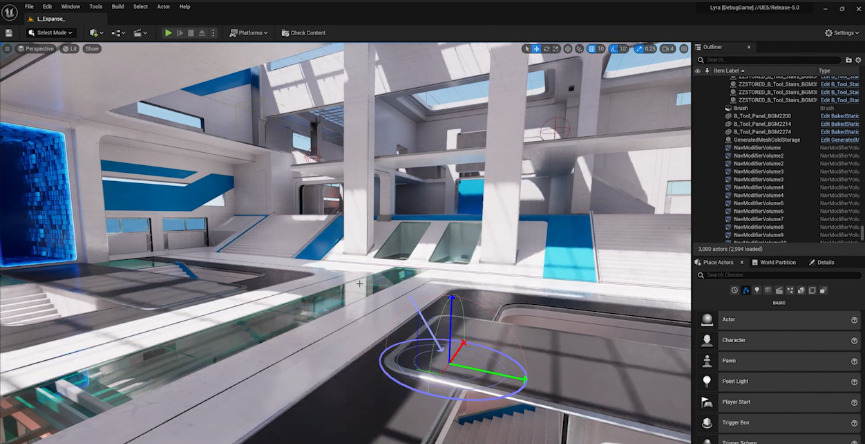Click the Outliner pin column header icon
The image size is (865, 444).
pyautogui.click(x=707, y=71)
